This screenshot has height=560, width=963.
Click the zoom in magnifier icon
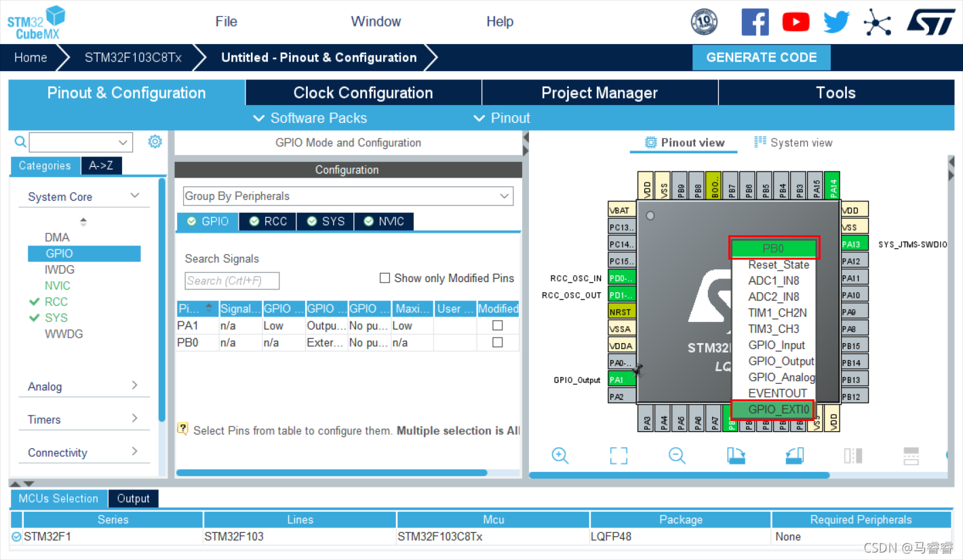click(560, 456)
